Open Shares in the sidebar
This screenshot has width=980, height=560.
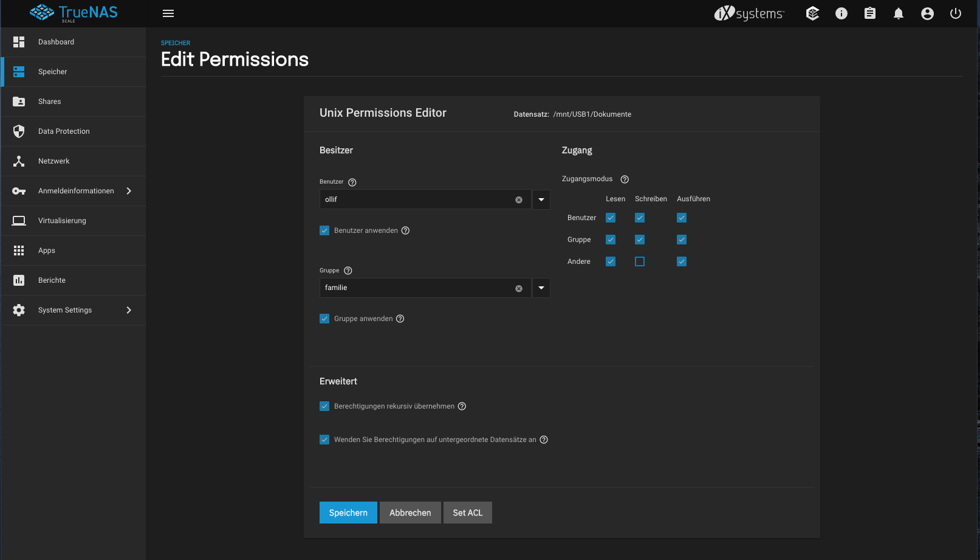(73, 102)
